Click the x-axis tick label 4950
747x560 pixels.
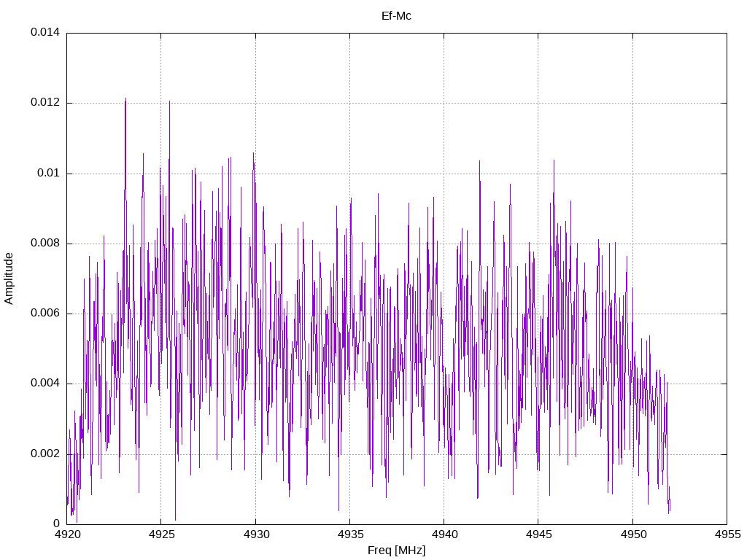tap(633, 534)
